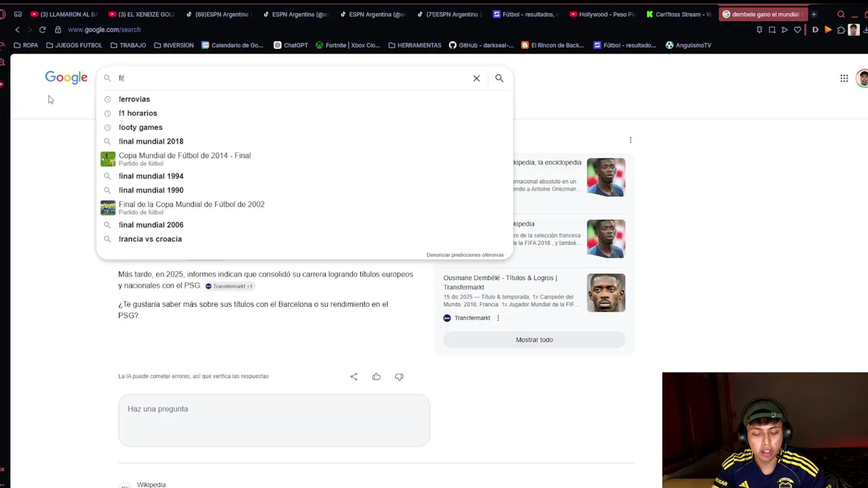The width and height of the screenshot is (868, 488).
Task: Click the orange play extension icon
Action: (828, 30)
